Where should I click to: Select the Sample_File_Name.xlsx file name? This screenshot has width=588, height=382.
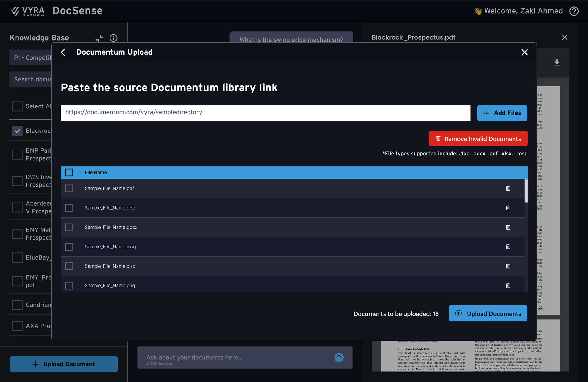pyautogui.click(x=110, y=266)
